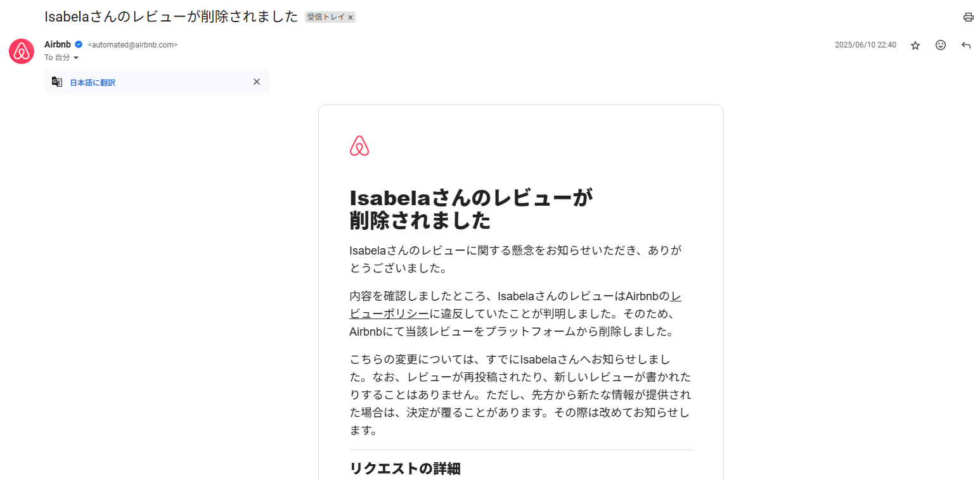Star this Airbnb message
Screen dimensions: 980x480
pos(915,45)
